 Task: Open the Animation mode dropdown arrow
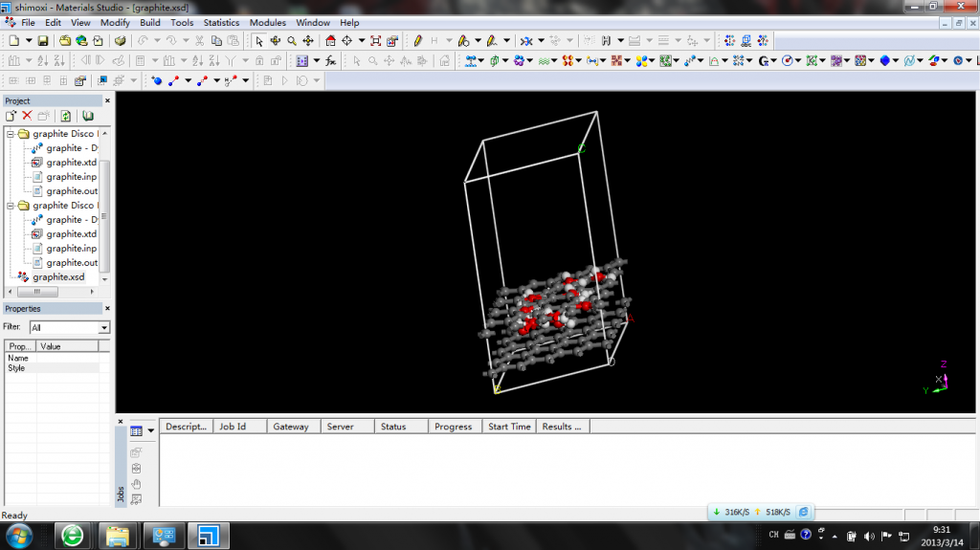click(316, 60)
